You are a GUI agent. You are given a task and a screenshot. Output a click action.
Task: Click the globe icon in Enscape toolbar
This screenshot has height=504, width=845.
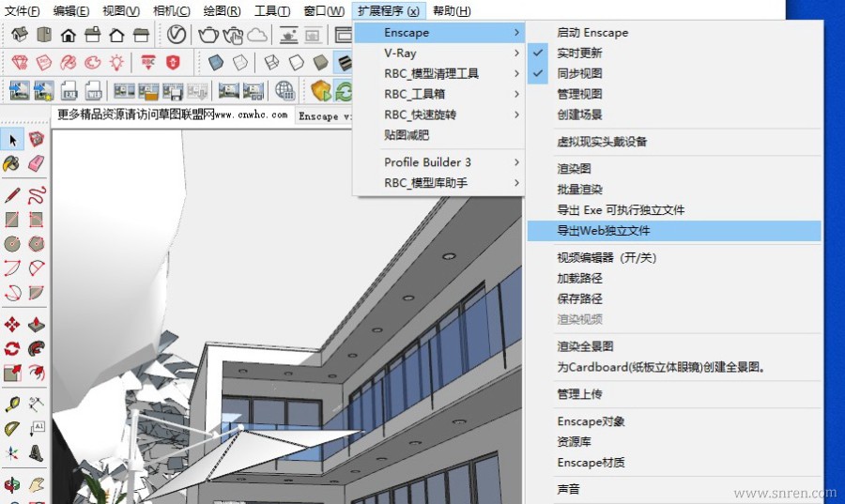(x=285, y=90)
